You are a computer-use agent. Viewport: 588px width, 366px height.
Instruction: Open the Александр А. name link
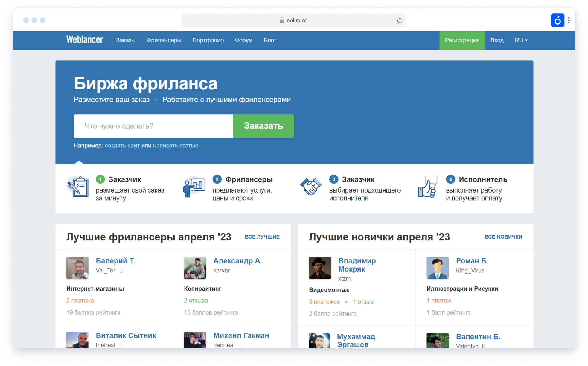coord(237,261)
